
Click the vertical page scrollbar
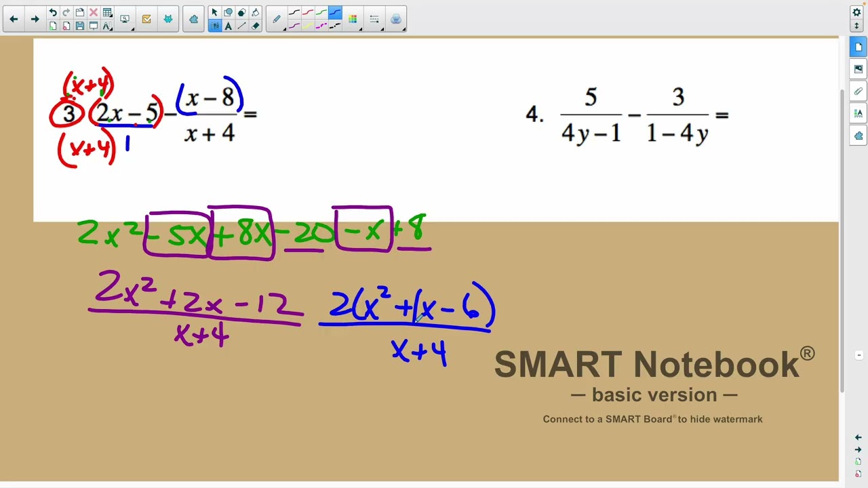(x=842, y=241)
